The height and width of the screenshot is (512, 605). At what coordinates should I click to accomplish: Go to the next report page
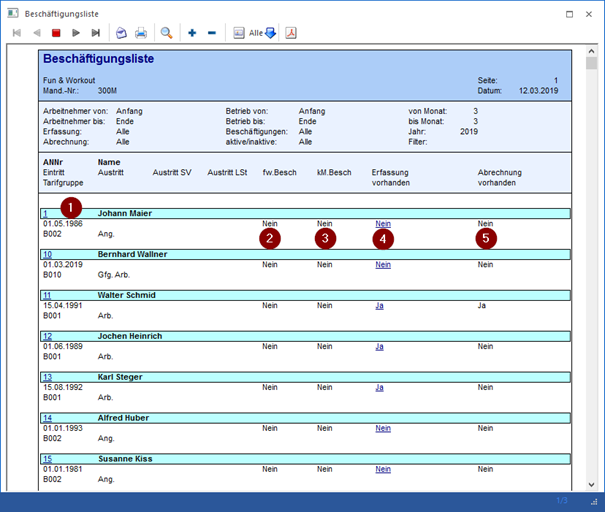(x=75, y=33)
